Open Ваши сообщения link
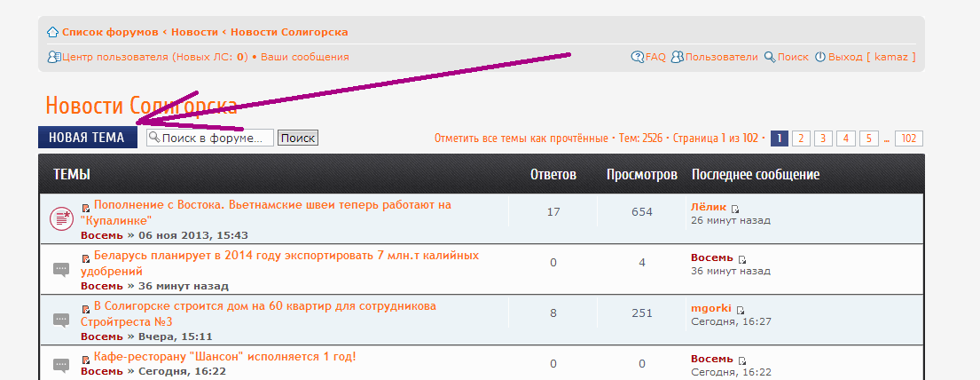The width and height of the screenshot is (980, 380). pyautogui.click(x=304, y=57)
